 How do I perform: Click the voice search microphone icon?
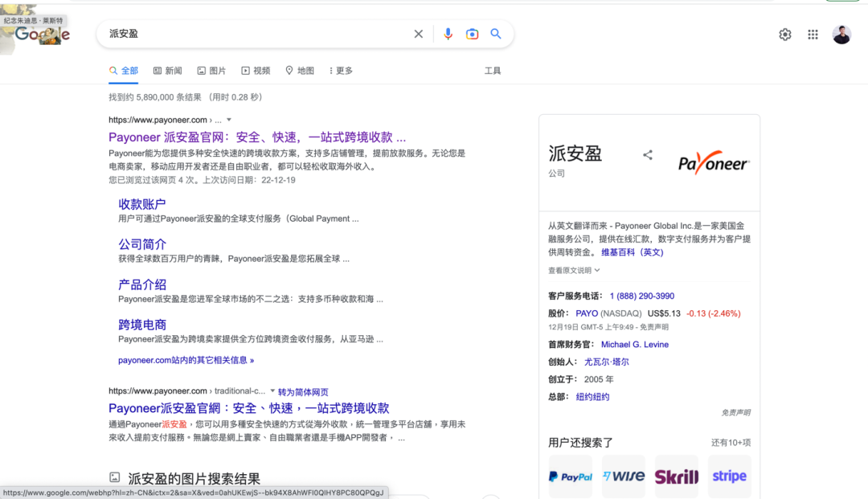click(x=448, y=34)
